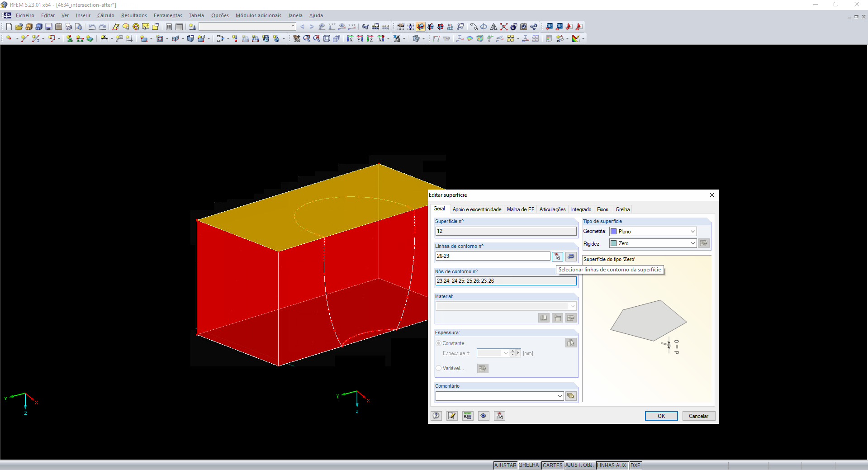Viewport: 868px width, 470px height.
Task: Click the info icon in the top toolbar
Action: (513, 27)
